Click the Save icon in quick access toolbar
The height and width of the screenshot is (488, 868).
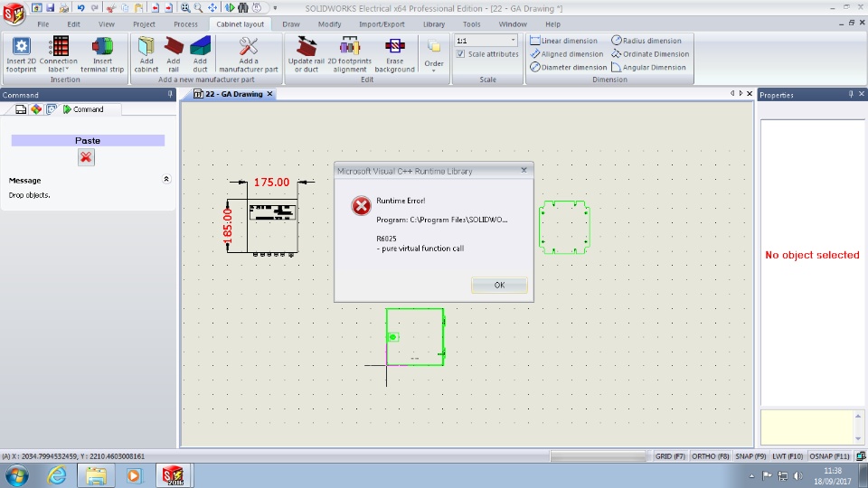(50, 8)
